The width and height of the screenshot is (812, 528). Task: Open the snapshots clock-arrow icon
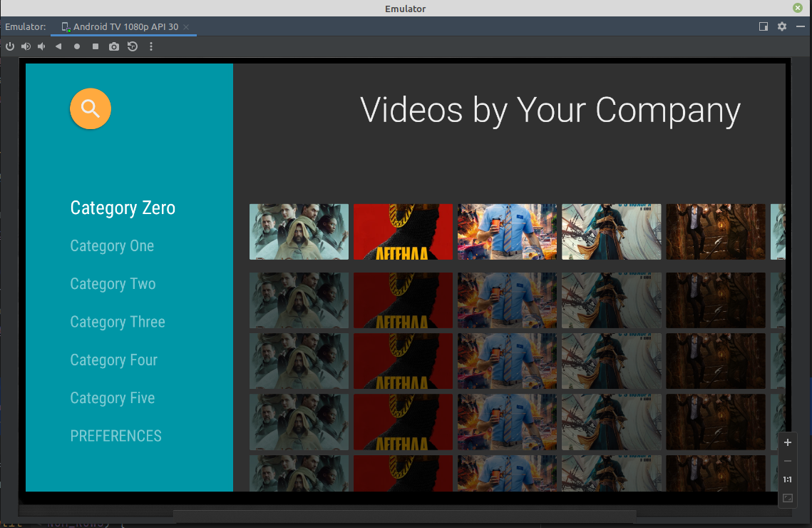133,46
